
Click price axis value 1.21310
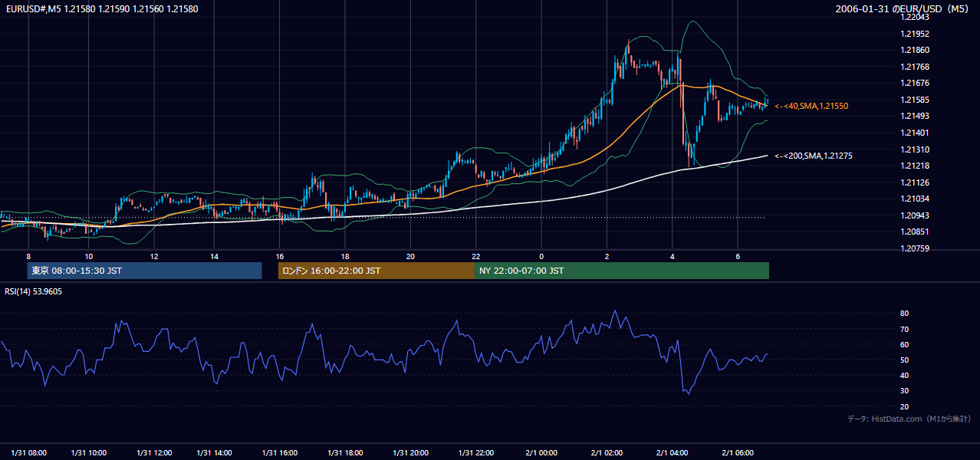click(916, 149)
